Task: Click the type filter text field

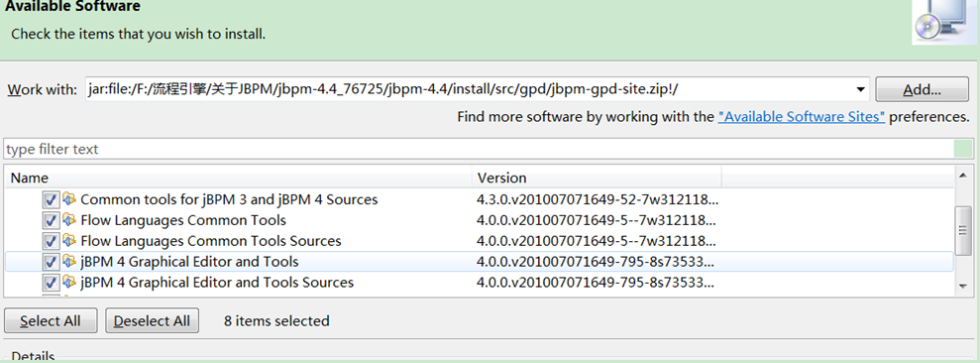Action: coord(479,149)
